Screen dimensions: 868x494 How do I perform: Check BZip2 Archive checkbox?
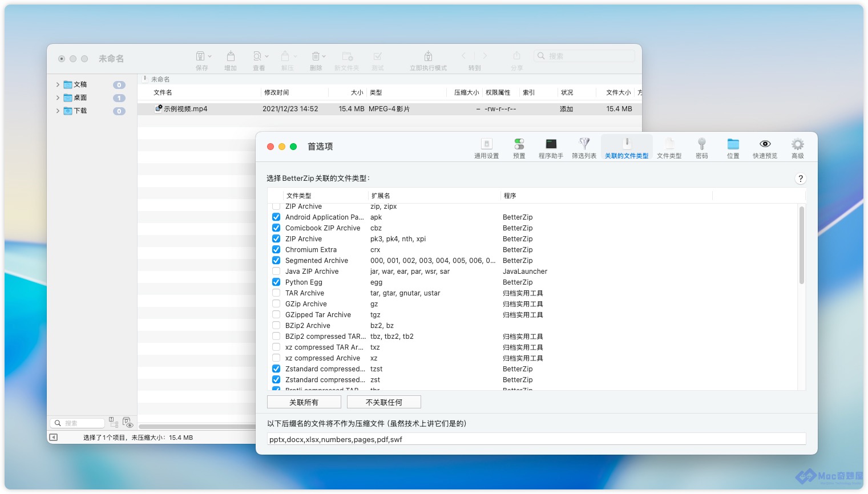pos(276,325)
